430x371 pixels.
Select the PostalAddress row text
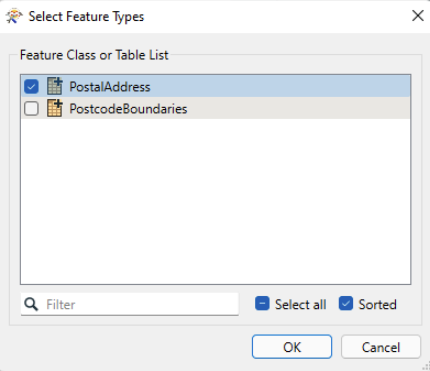point(110,87)
